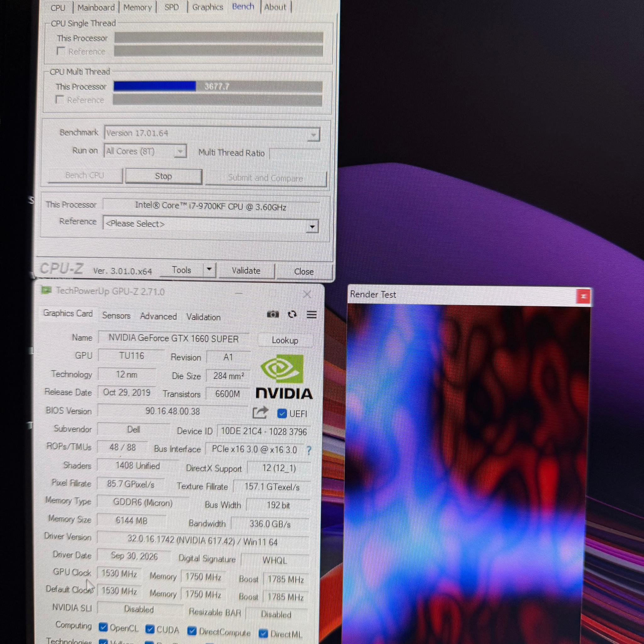
Task: Stop the CPU benchmark
Action: (164, 176)
